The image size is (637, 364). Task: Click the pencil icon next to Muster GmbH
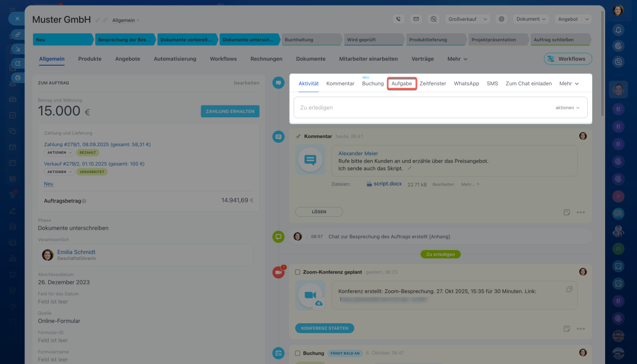coord(98,20)
